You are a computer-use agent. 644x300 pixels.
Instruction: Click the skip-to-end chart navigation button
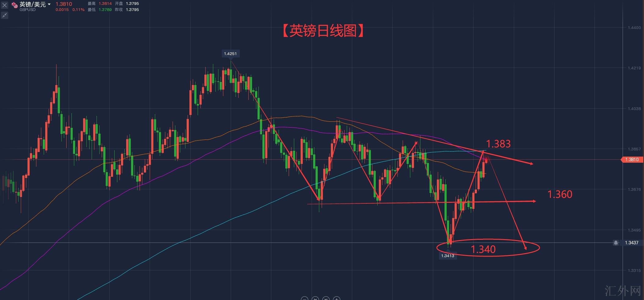[326, 298]
